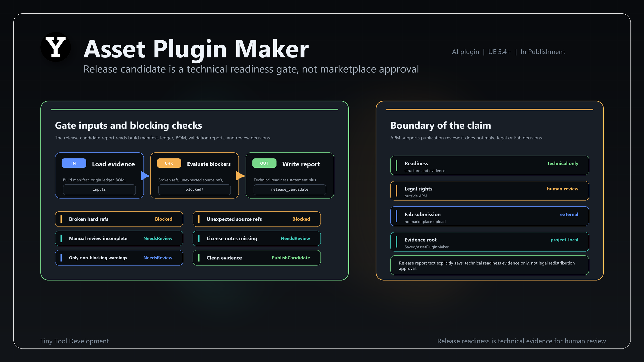Click the Saved/AssetPluginMaker path text
The width and height of the screenshot is (644, 362).
[x=426, y=247]
